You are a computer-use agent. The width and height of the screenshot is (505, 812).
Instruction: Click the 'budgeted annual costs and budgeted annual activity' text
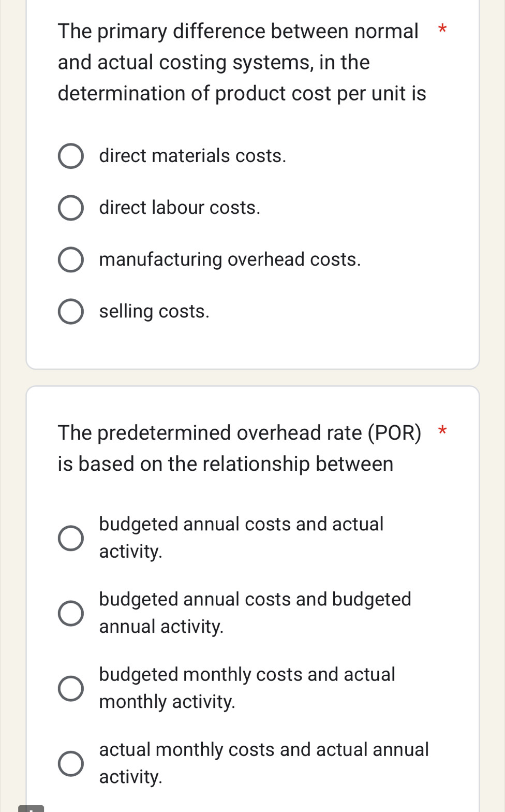(x=255, y=613)
